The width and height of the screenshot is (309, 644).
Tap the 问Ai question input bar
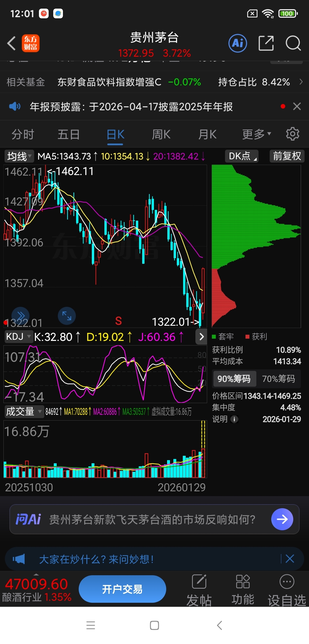tap(154, 519)
